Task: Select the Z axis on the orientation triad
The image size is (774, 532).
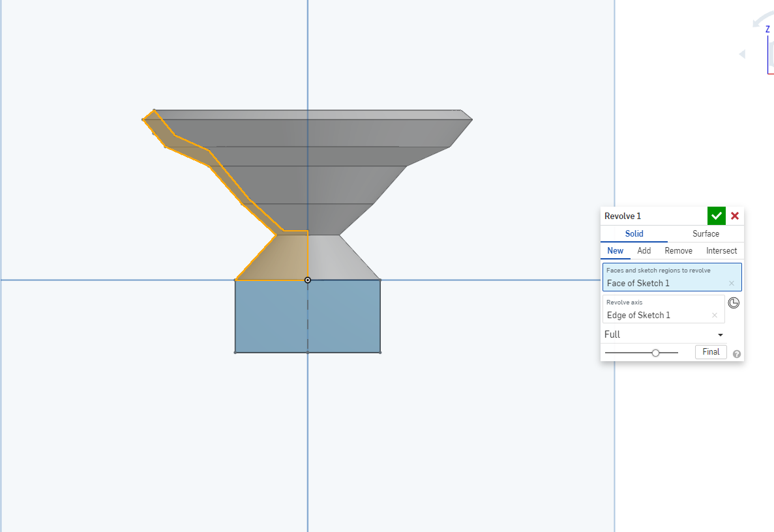Action: (x=766, y=29)
